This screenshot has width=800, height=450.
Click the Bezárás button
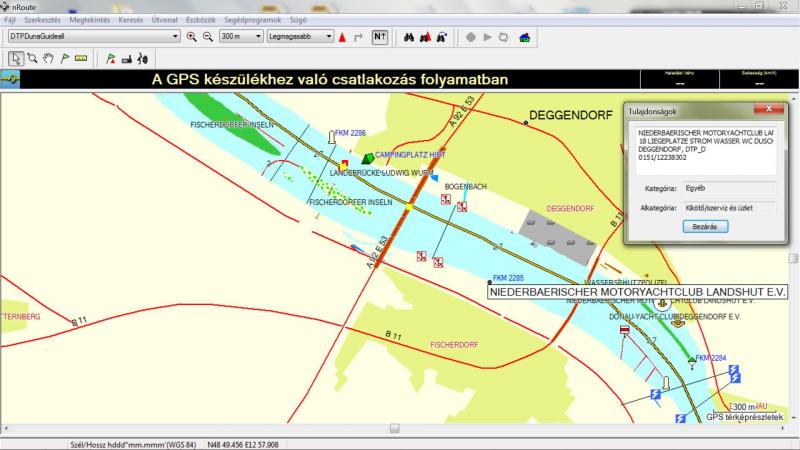705,227
